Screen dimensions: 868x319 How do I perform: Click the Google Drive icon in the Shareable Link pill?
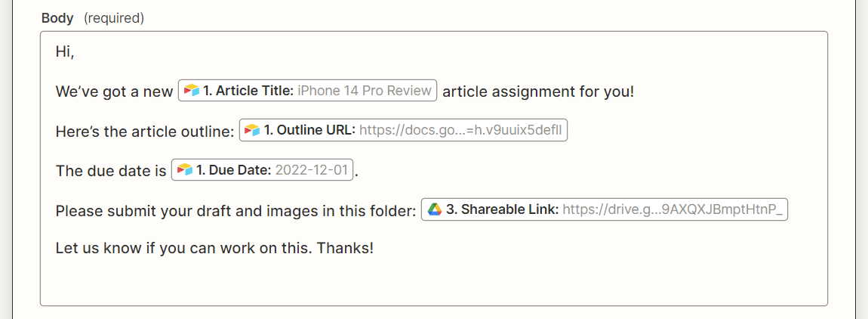click(x=434, y=209)
